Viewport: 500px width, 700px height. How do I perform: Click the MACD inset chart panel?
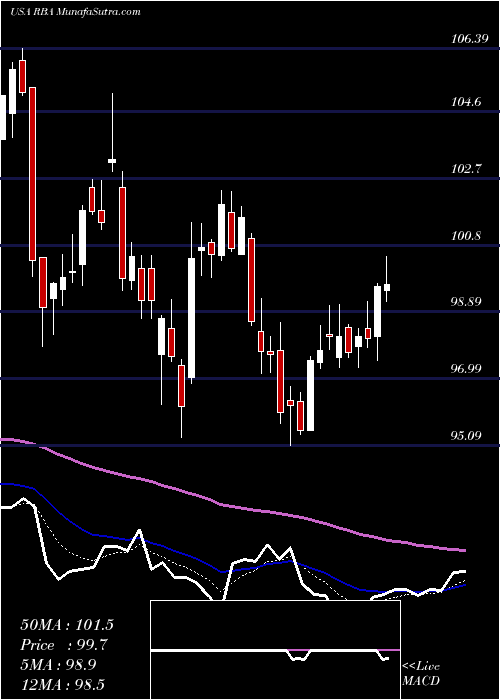pyautogui.click(x=275, y=650)
